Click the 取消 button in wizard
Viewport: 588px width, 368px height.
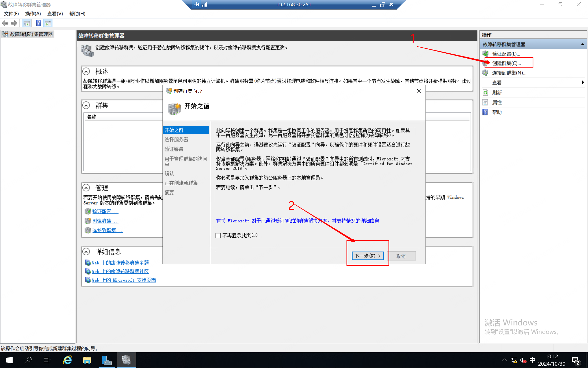coord(401,256)
